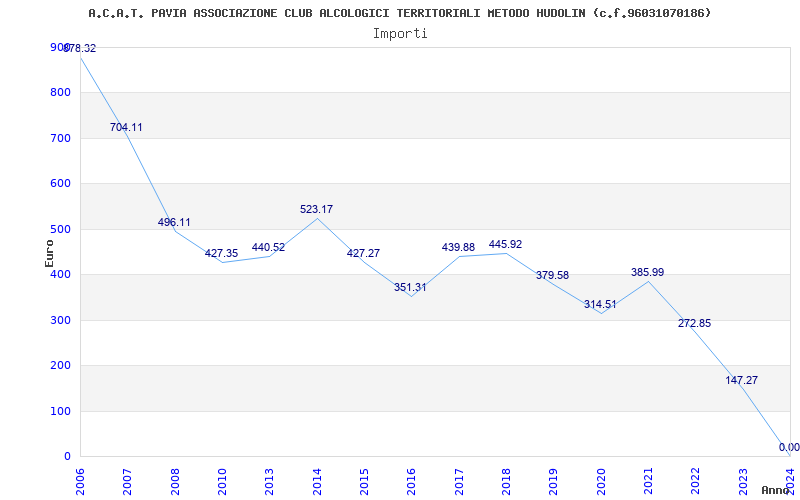The image size is (800, 500).
Task: Select data label 147.27
Action: 741,380
